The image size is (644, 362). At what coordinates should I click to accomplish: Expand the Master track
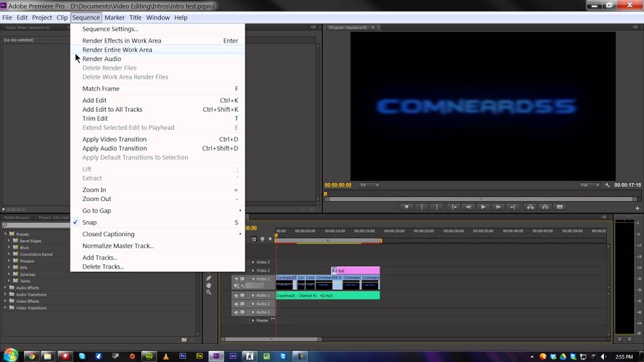coord(253,320)
